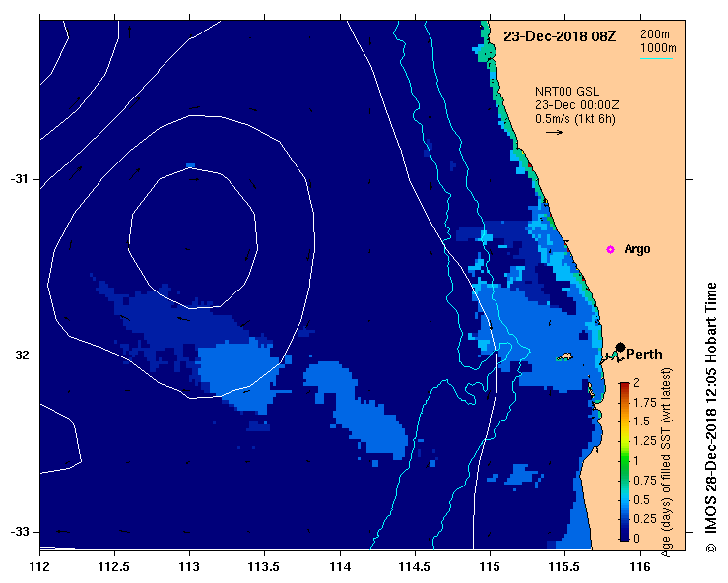Screen dimensions: 728x583
Task: Click the NRT00 GSL label
Action: pos(566,92)
